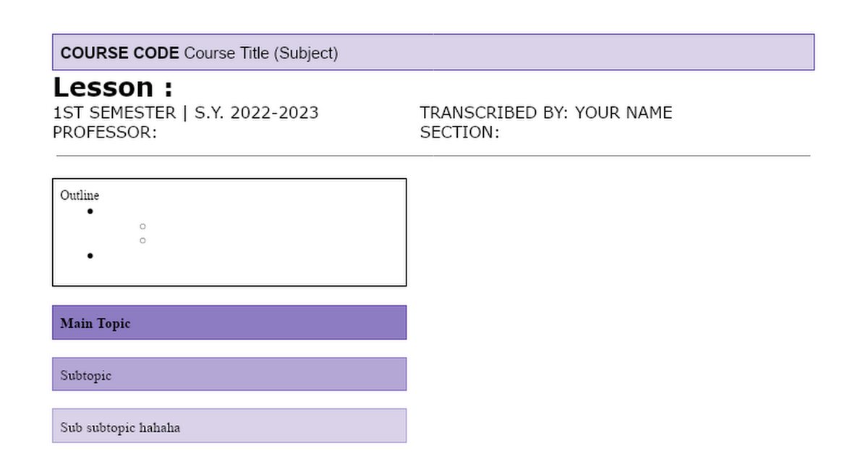Click the Outline label in the box
The height and width of the screenshot is (456, 868).
80,195
